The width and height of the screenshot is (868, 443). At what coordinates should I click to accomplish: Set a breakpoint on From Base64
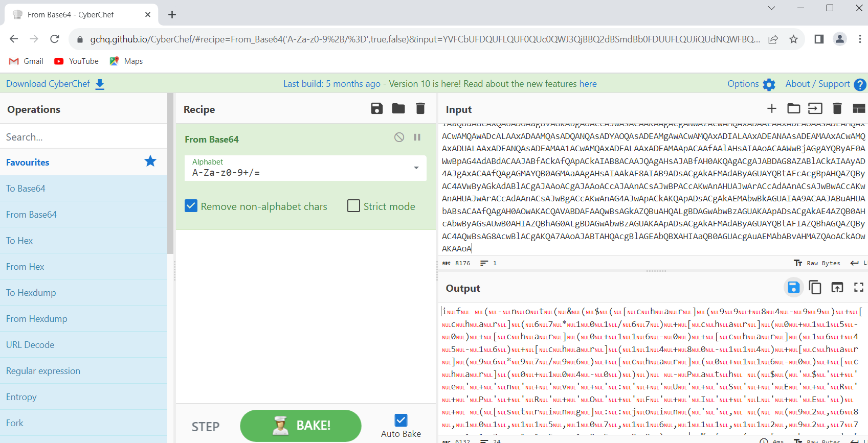coord(417,137)
